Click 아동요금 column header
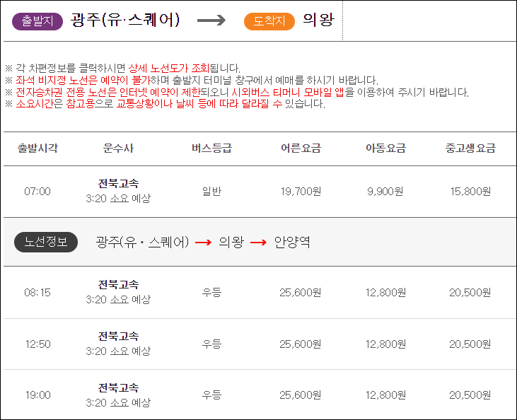The image size is (517, 420). point(385,148)
